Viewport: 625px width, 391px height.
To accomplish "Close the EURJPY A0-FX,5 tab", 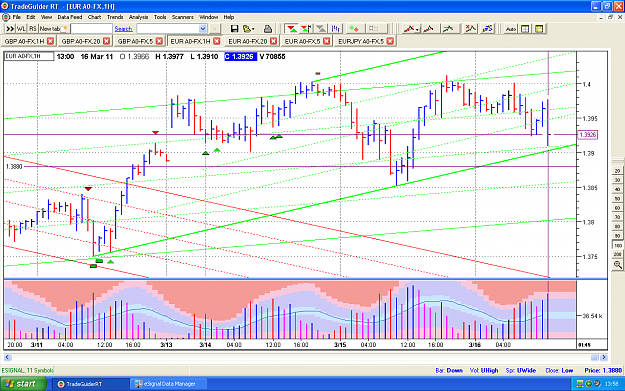I will point(390,41).
